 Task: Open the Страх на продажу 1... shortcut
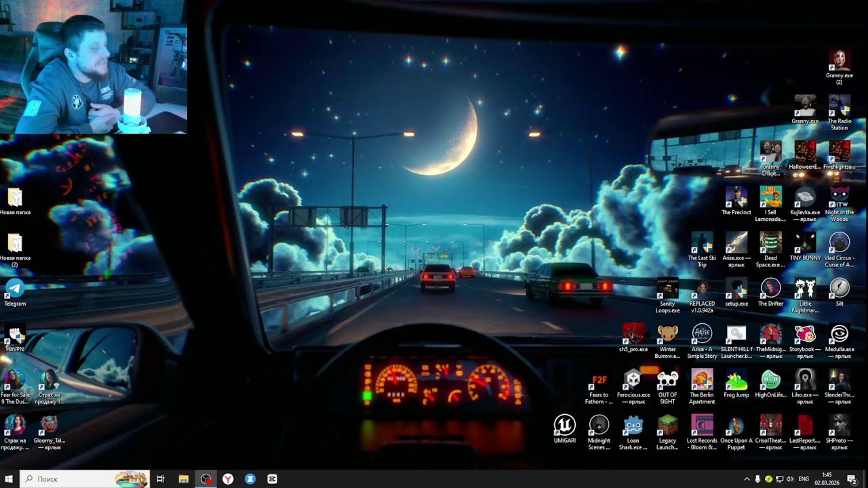coord(49,387)
